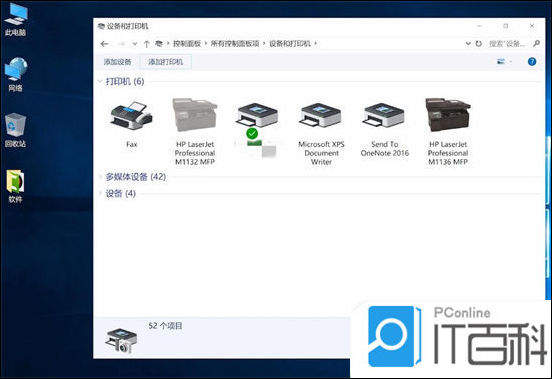The image size is (552, 379).
Task: Select Microsoft XPS Document Writer printer
Action: [321, 133]
